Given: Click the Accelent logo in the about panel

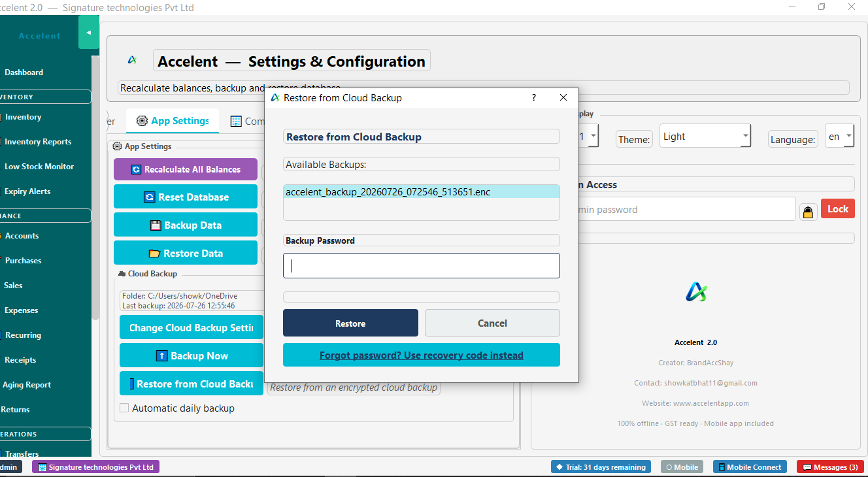Looking at the screenshot, I should point(696,291).
